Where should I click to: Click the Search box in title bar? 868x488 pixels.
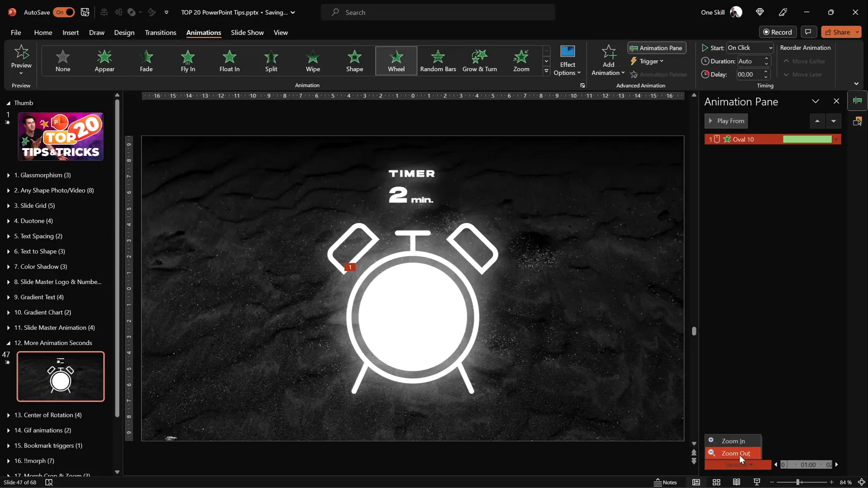pos(438,12)
